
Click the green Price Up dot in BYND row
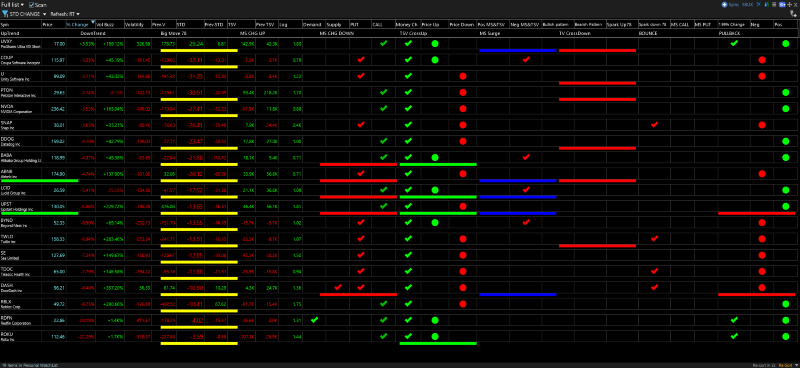click(x=435, y=223)
